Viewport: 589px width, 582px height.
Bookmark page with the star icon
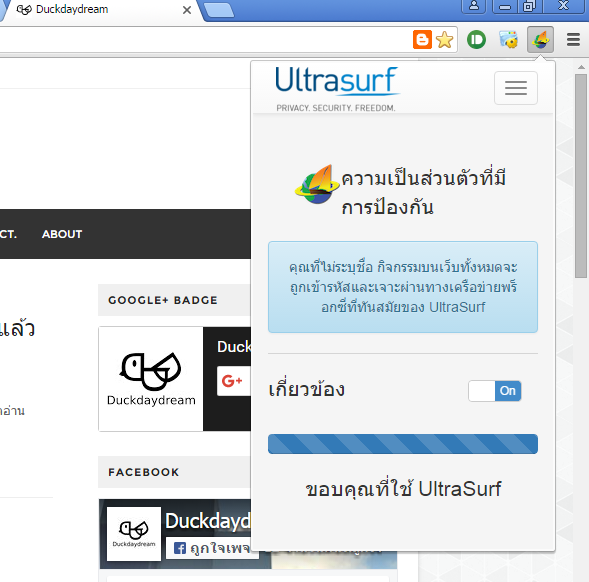(445, 40)
